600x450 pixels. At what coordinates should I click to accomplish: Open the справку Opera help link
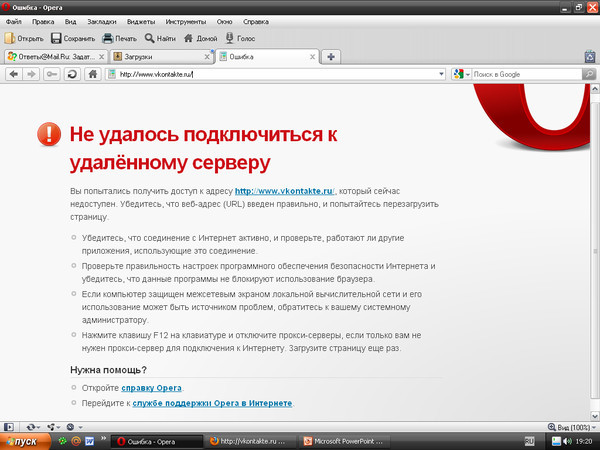152,388
